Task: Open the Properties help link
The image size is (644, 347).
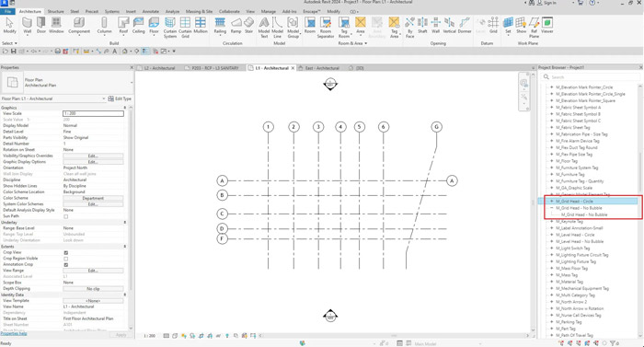Action: click(14, 333)
